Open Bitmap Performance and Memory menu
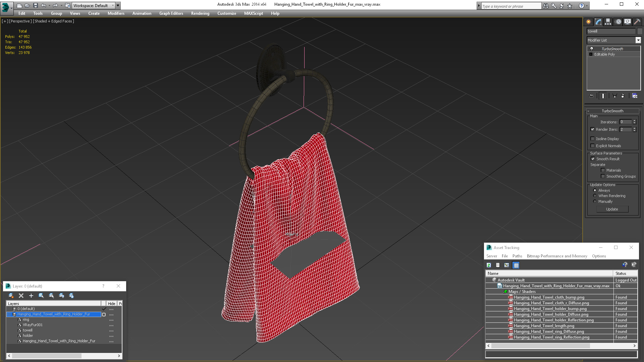The width and height of the screenshot is (644, 362). (x=557, y=256)
